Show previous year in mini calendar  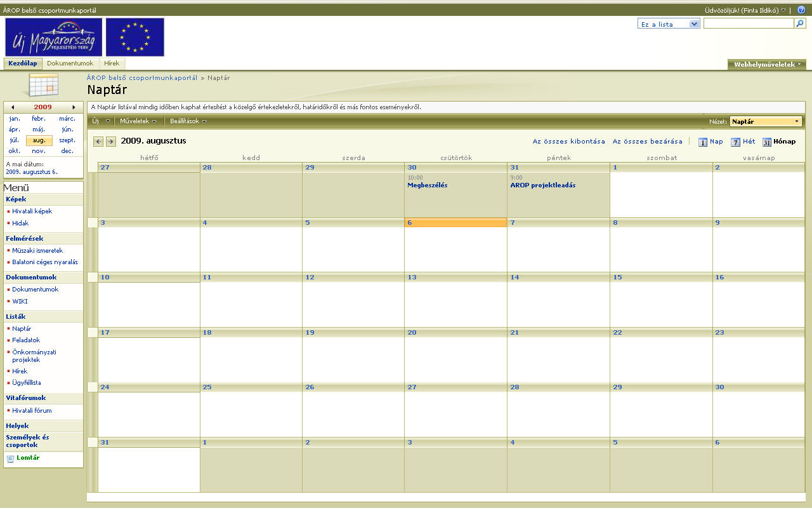pyautogui.click(x=13, y=107)
